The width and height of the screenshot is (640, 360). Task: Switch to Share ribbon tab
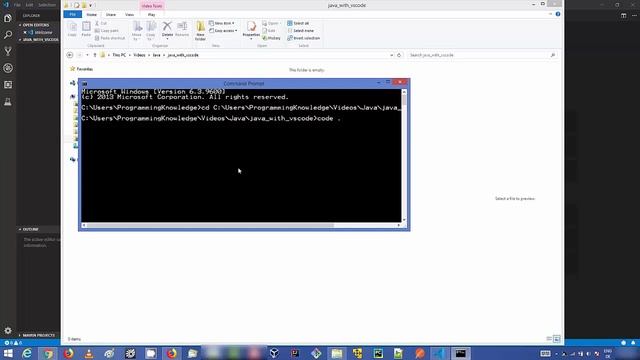[111, 15]
